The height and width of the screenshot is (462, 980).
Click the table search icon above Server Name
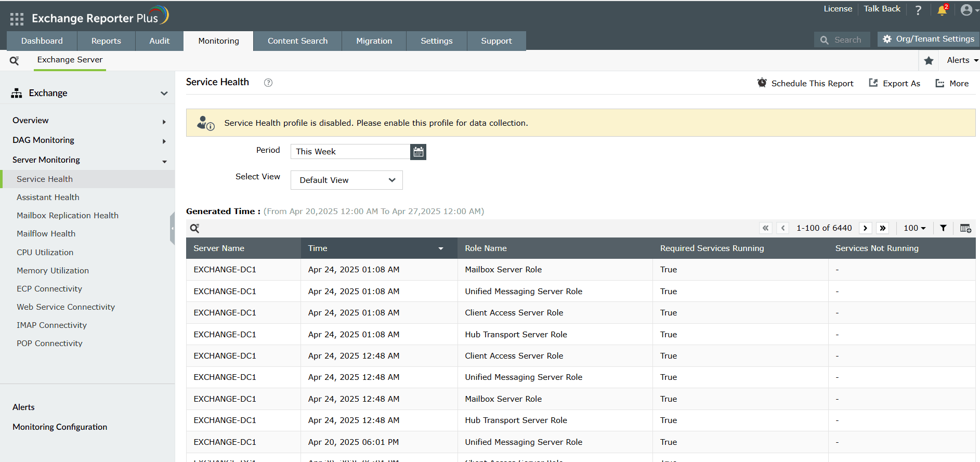(194, 228)
